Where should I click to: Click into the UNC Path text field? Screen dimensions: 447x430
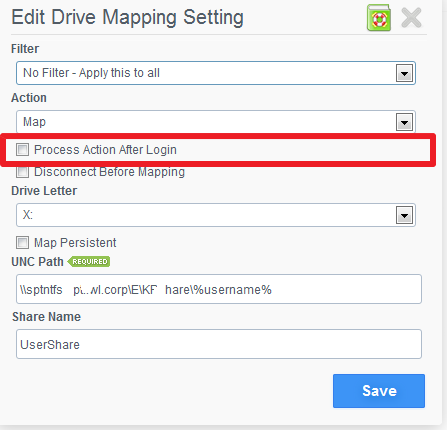(219, 289)
